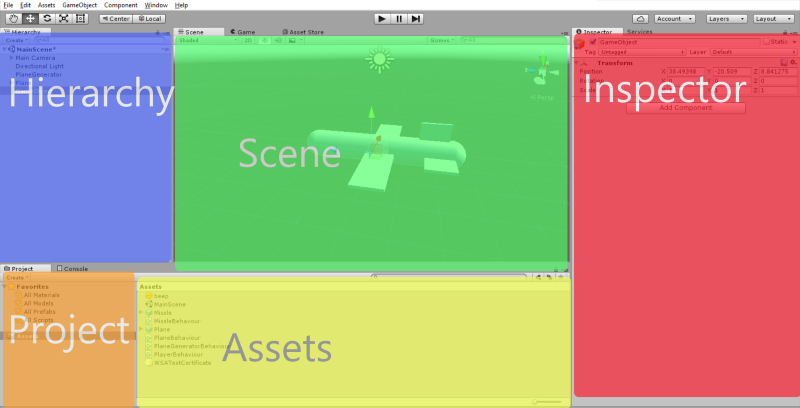Expand the Main Camera node

pyautogui.click(x=12, y=58)
